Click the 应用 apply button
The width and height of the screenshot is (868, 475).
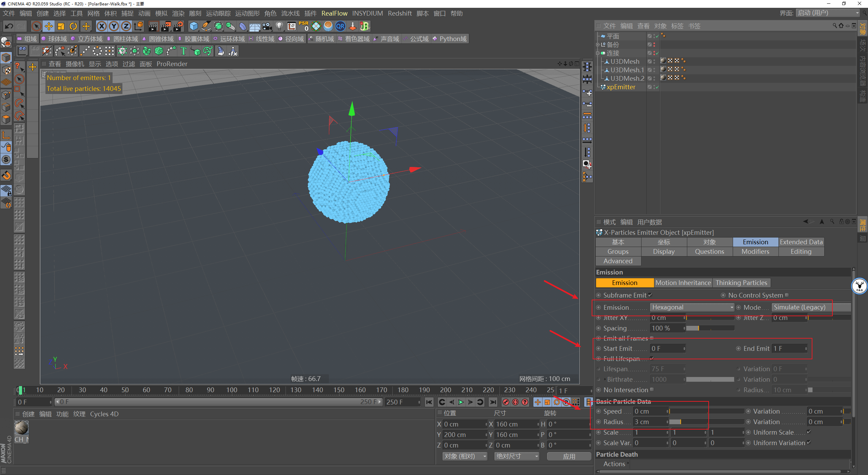569,456
